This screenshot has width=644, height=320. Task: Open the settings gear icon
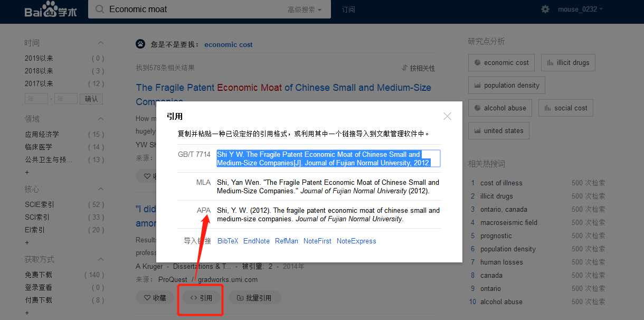545,10
